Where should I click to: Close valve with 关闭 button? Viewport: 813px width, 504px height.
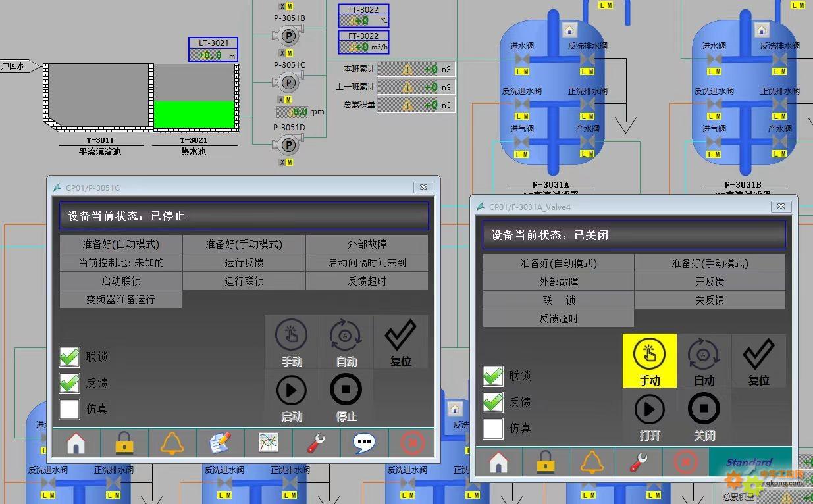[704, 415]
